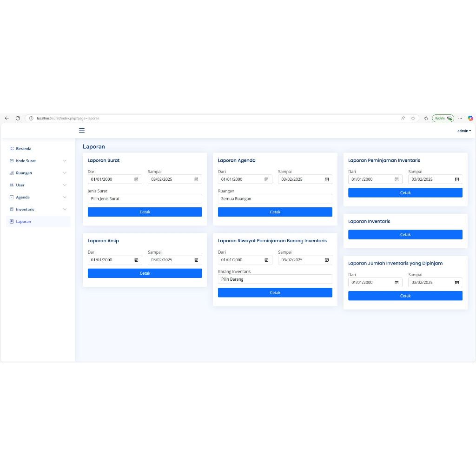Open the Pilih Jenis Surat dropdown

coord(145,198)
